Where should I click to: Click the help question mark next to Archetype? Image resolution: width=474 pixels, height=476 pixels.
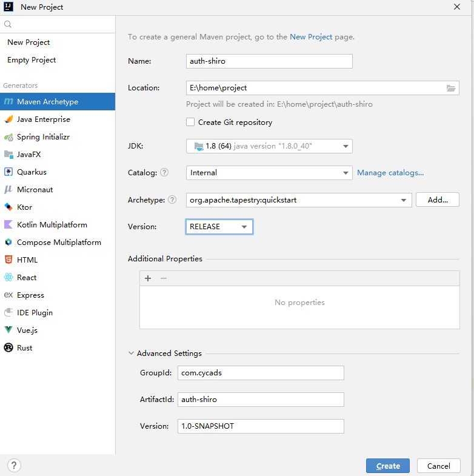[x=173, y=200]
